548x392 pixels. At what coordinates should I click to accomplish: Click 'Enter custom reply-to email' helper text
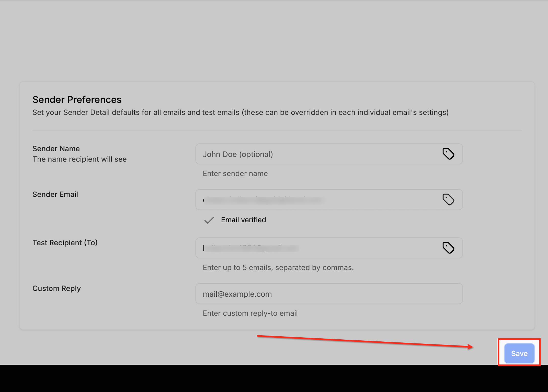click(x=250, y=313)
